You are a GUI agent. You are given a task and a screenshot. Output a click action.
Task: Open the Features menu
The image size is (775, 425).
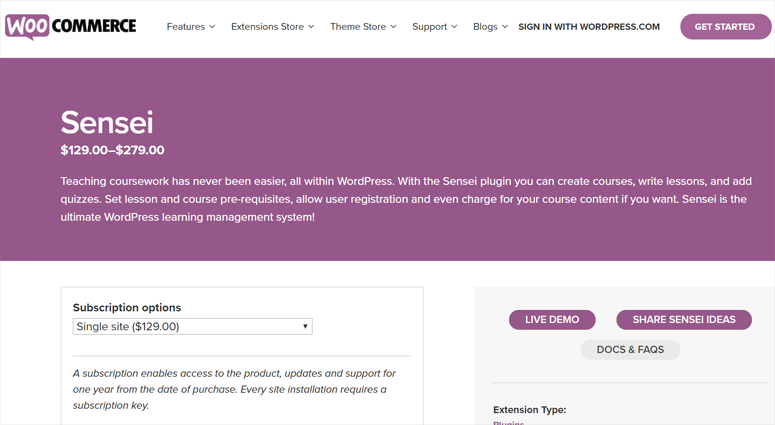pos(185,27)
